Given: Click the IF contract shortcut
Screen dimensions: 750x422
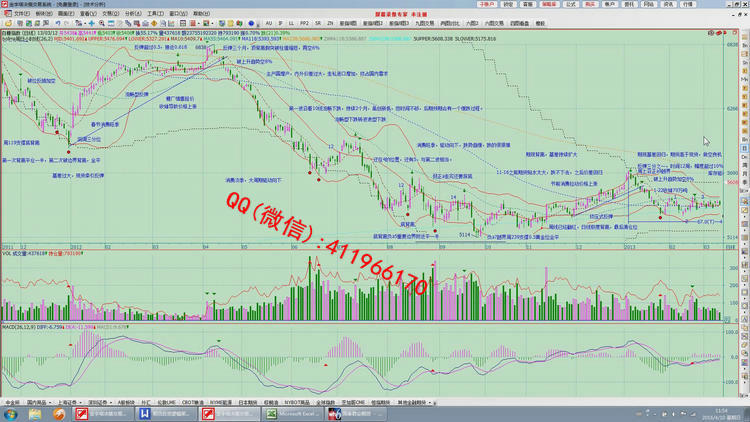Looking at the screenshot, I should (x=281, y=23).
